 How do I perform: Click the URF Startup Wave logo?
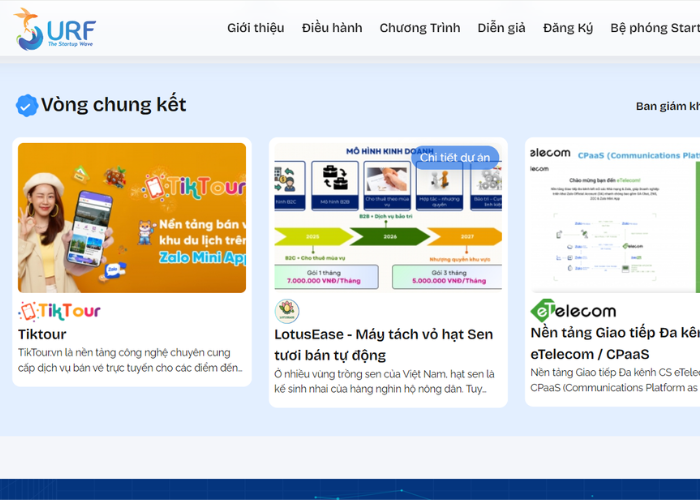[55, 28]
